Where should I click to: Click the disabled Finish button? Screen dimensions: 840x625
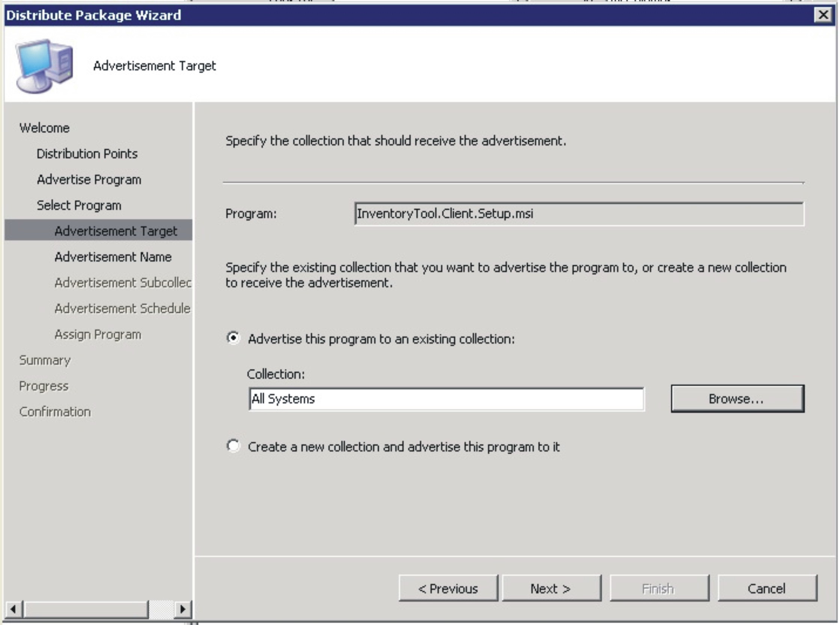(659, 588)
